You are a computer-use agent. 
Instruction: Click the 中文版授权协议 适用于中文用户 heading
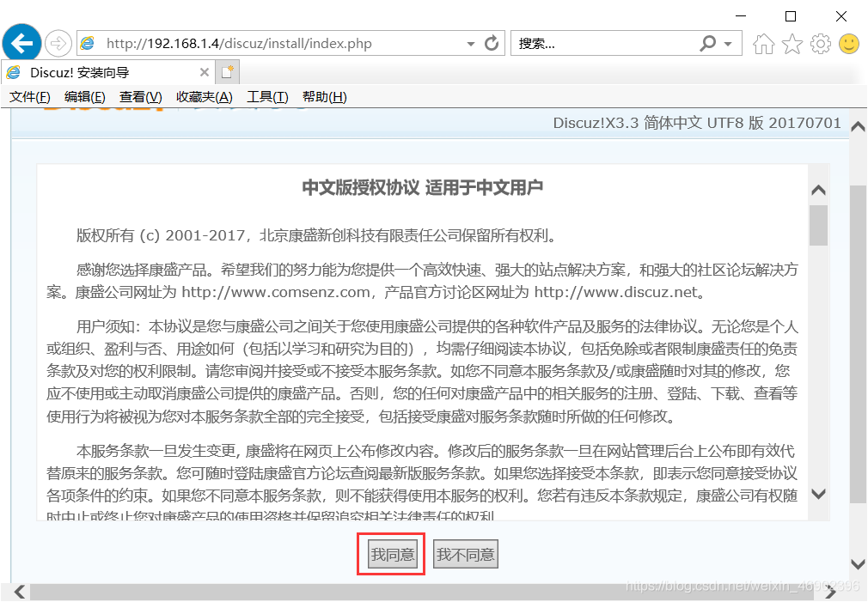[422, 187]
